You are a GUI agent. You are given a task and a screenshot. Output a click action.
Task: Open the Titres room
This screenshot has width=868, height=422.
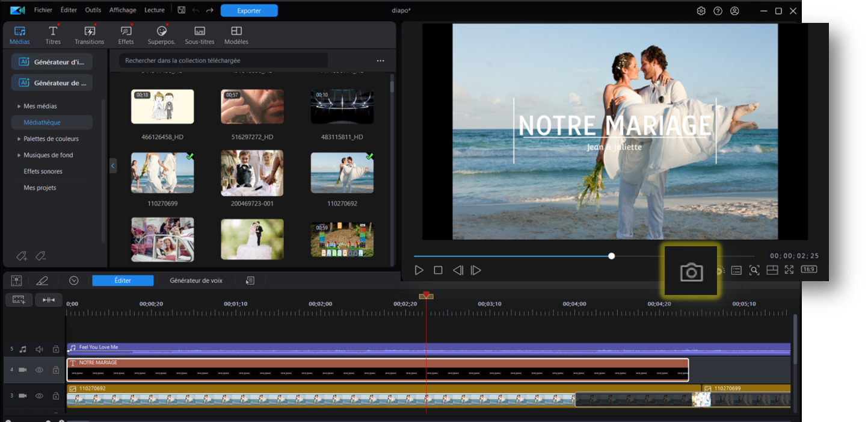point(53,36)
